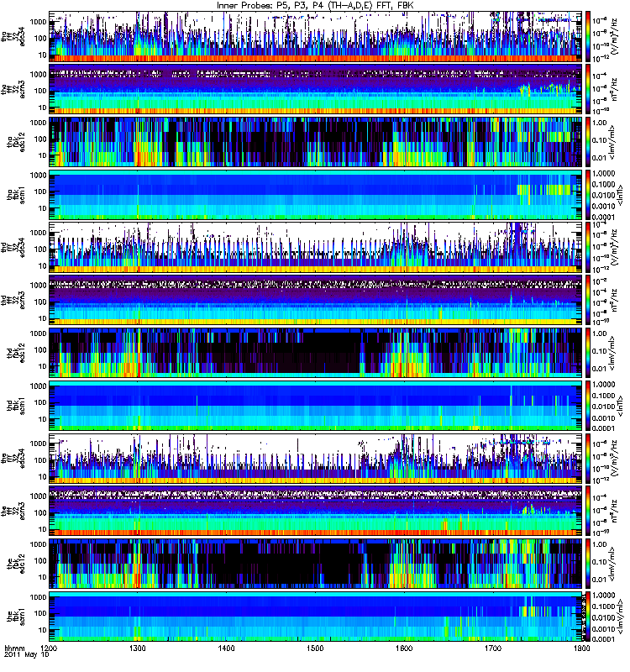Click the color bar beside tha fbk scm1 panel
This screenshot has height=672, width=630.
[588, 195]
